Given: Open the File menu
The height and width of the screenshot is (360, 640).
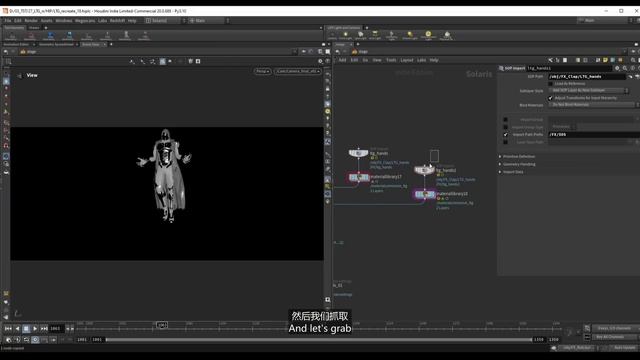Looking at the screenshot, I should click(8, 20).
